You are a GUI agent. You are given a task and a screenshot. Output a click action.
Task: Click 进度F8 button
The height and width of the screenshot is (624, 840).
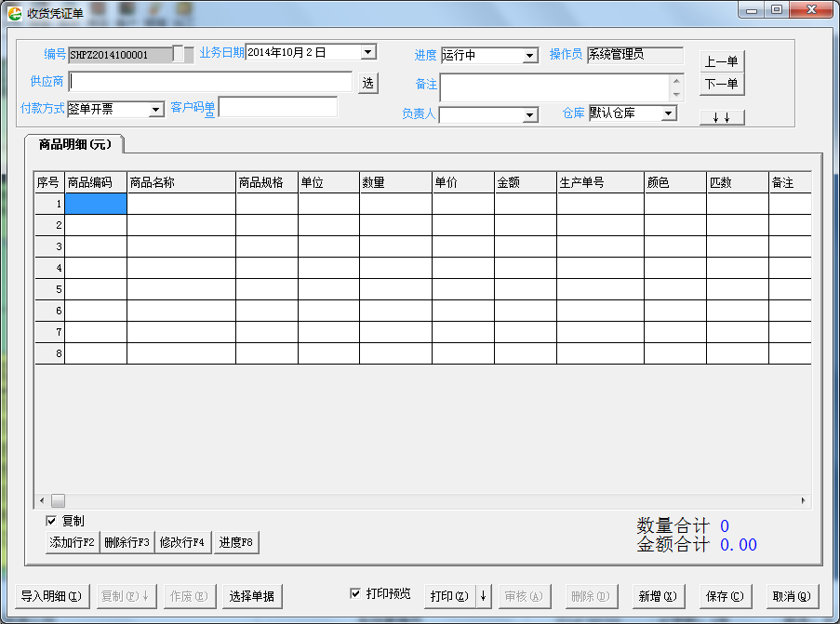236,542
